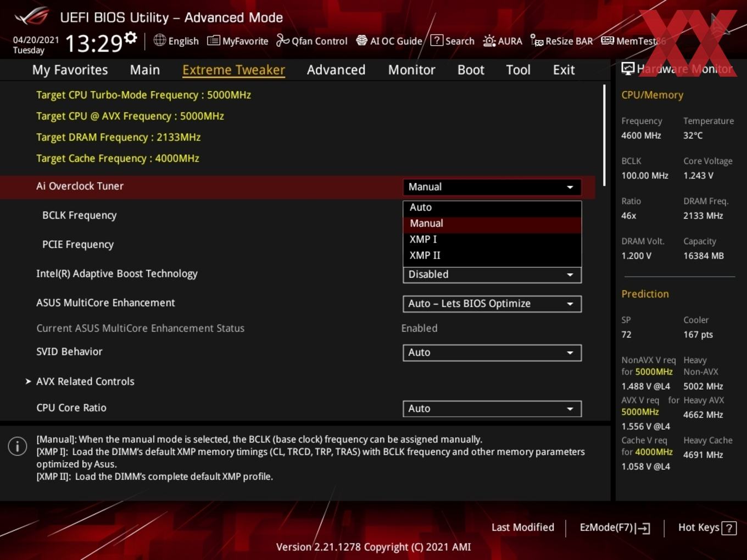Click Target CPU Turbo-Mode Frequency text
Image resolution: width=747 pixels, height=560 pixels.
[143, 95]
